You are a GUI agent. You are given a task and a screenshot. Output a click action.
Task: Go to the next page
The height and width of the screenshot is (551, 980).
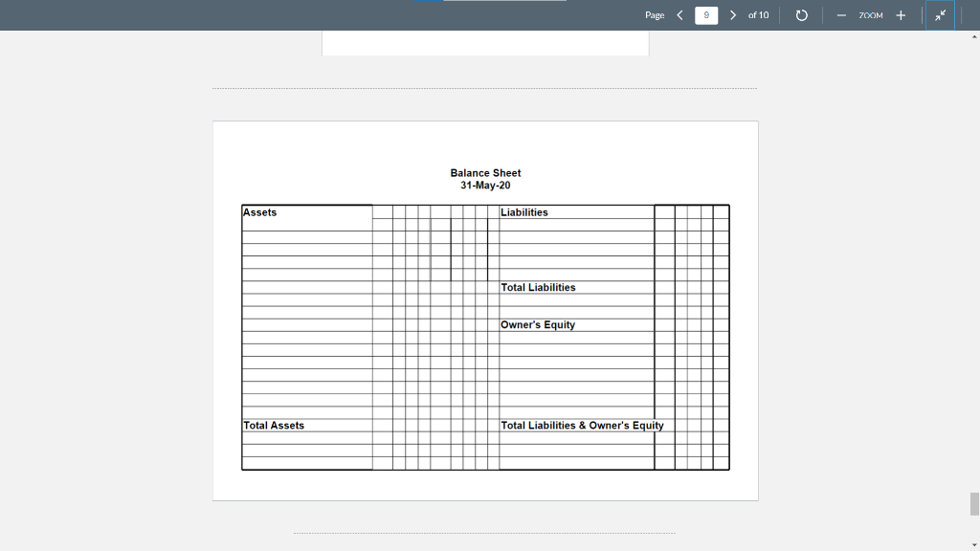(x=733, y=14)
